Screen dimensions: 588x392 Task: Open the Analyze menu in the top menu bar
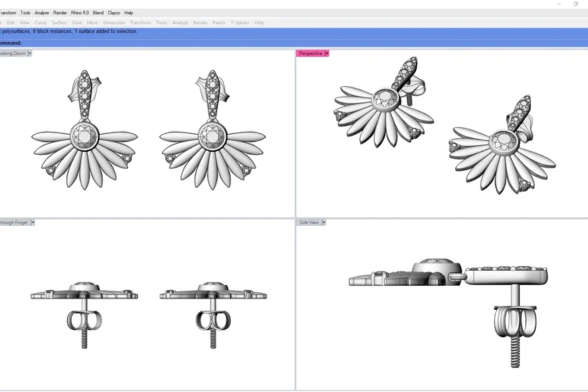pos(41,12)
